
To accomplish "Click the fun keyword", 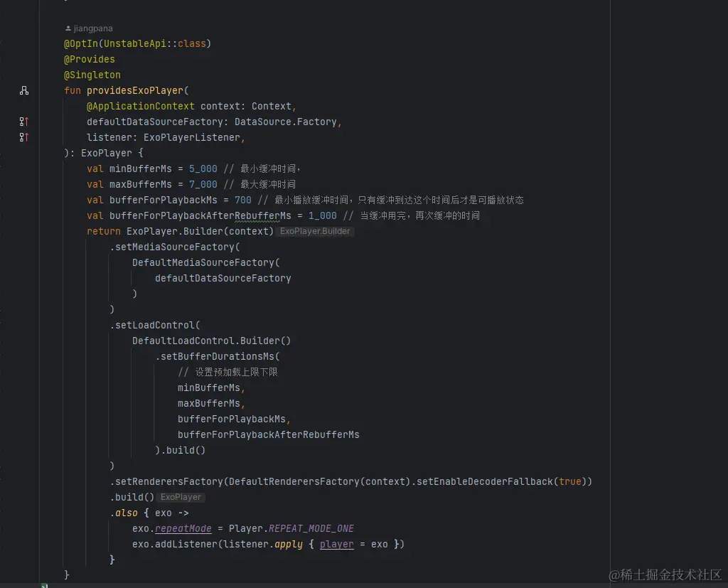I will [x=73, y=90].
